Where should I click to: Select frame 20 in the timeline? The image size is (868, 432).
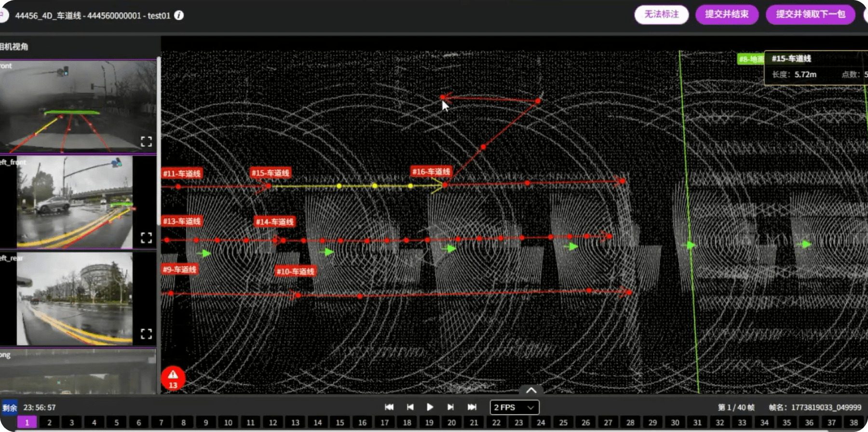[451, 422]
